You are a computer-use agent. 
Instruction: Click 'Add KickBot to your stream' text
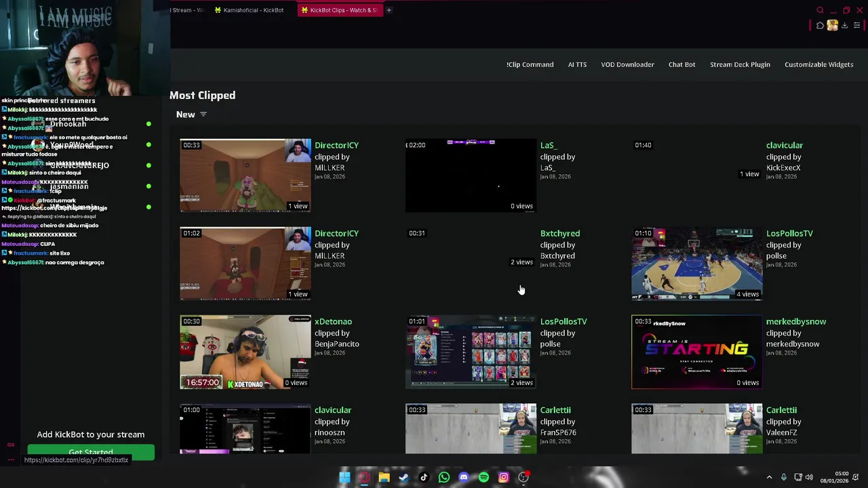[x=91, y=434]
